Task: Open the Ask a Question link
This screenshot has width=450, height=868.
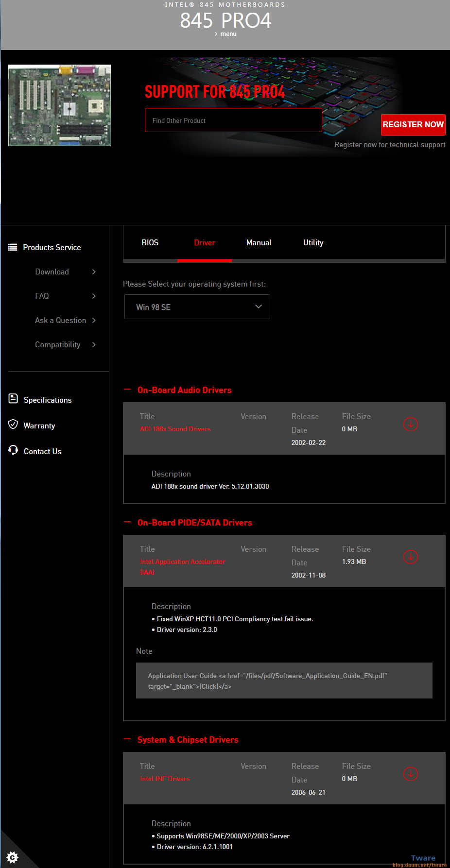Action: click(x=60, y=320)
